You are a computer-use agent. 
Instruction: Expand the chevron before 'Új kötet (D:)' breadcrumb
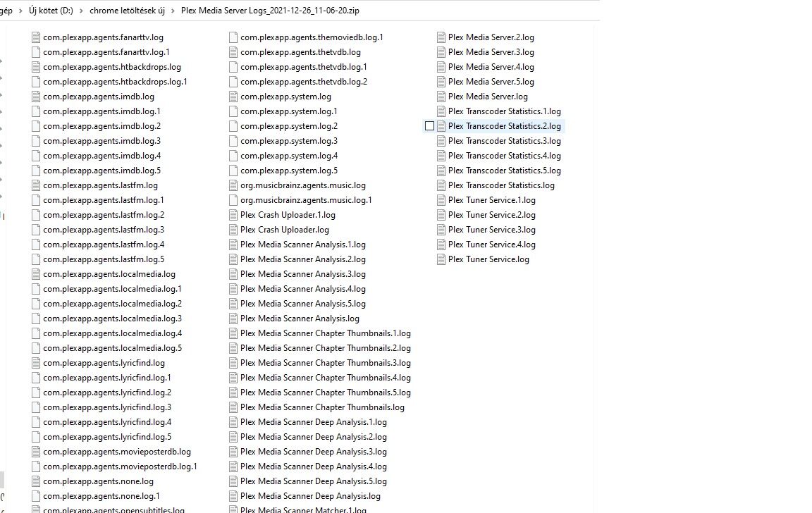coord(20,11)
